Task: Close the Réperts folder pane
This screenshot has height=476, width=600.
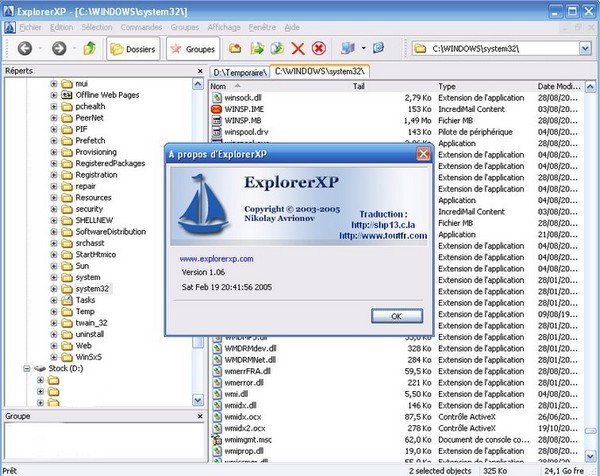Action: tap(200, 71)
